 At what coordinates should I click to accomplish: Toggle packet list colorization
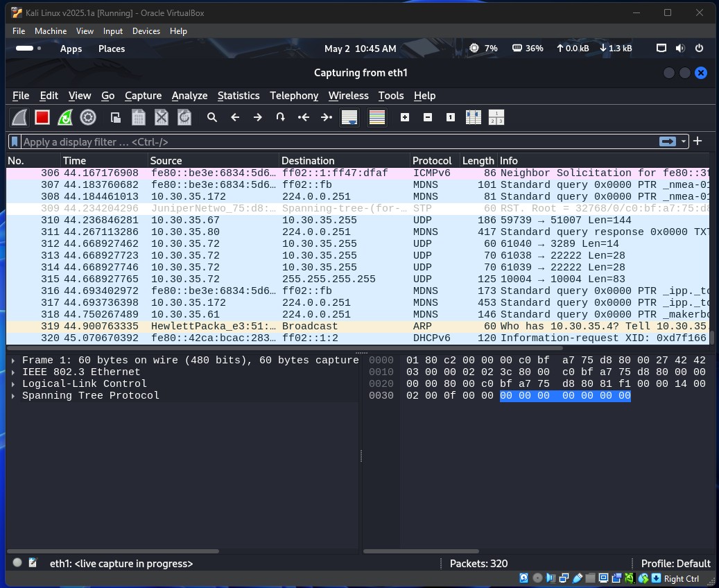(377, 118)
